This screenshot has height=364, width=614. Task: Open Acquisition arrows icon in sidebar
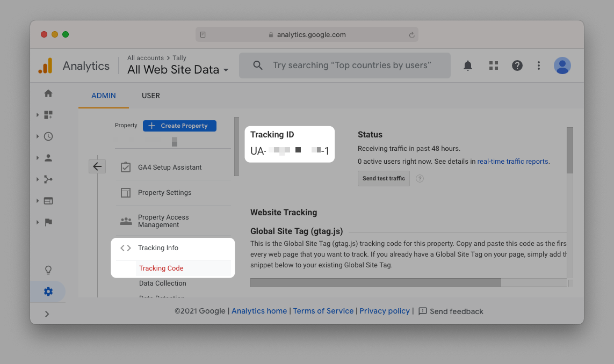click(48, 179)
